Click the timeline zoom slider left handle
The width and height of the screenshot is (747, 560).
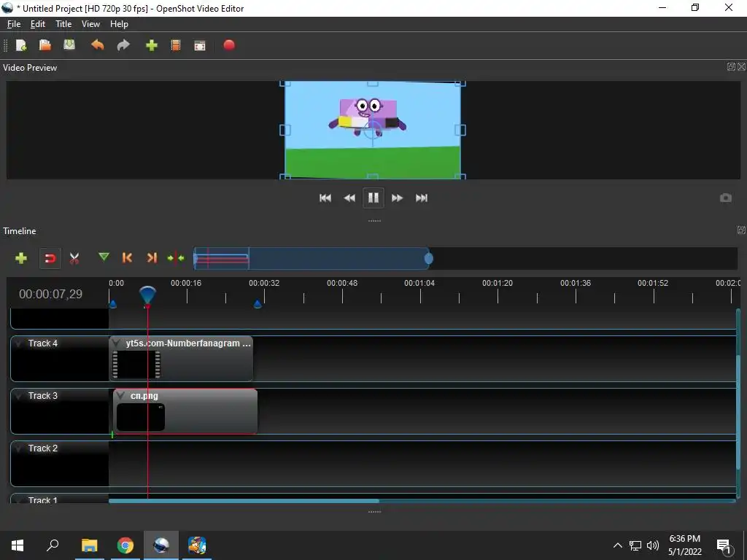point(196,258)
